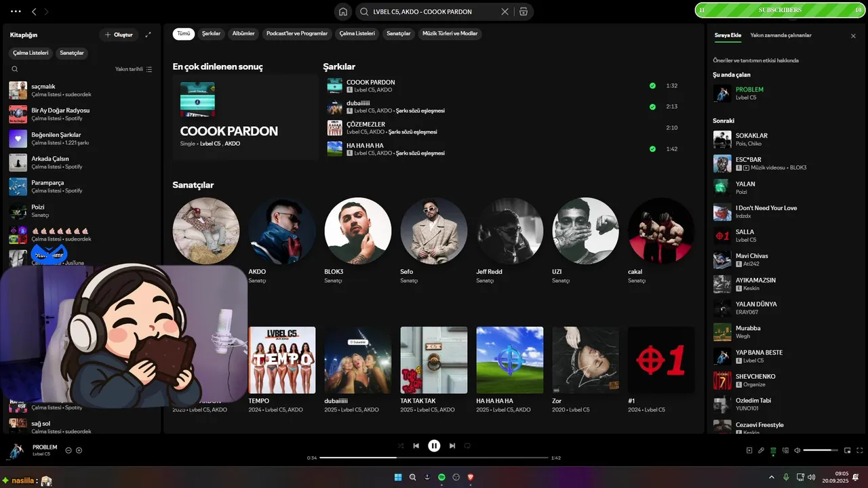The height and width of the screenshot is (488, 868).
Task: Seek on the song progress bar
Action: [434, 457]
